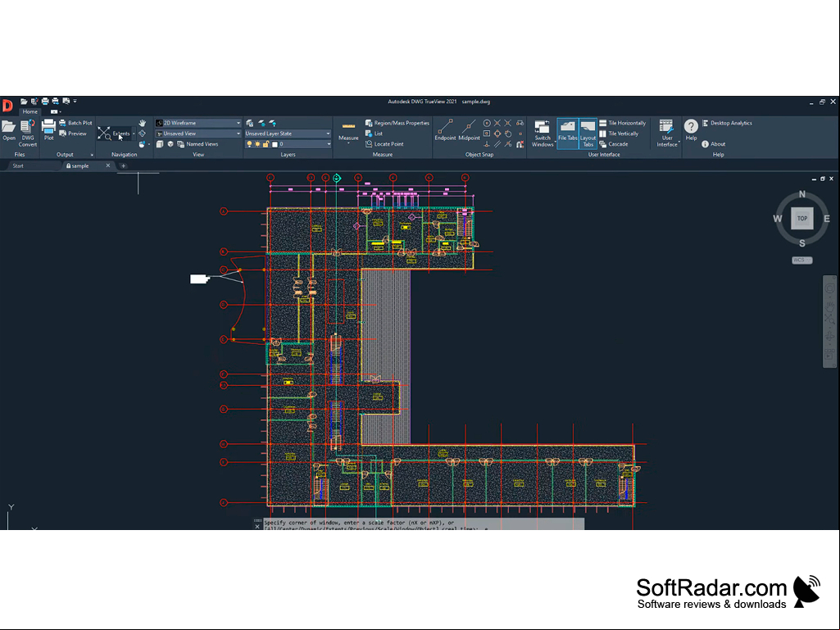
Task: Click ribbon minimize toggle next to Home
Action: pos(55,111)
